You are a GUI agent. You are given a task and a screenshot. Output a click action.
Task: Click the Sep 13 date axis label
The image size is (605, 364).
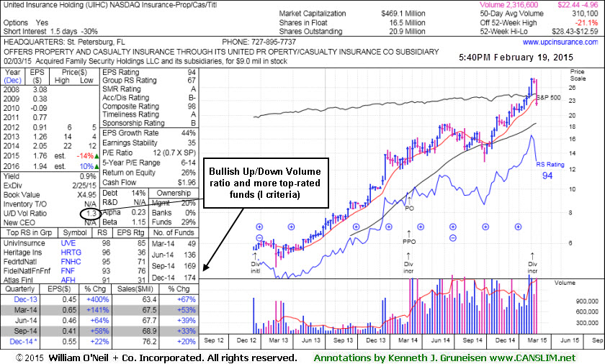343,340
